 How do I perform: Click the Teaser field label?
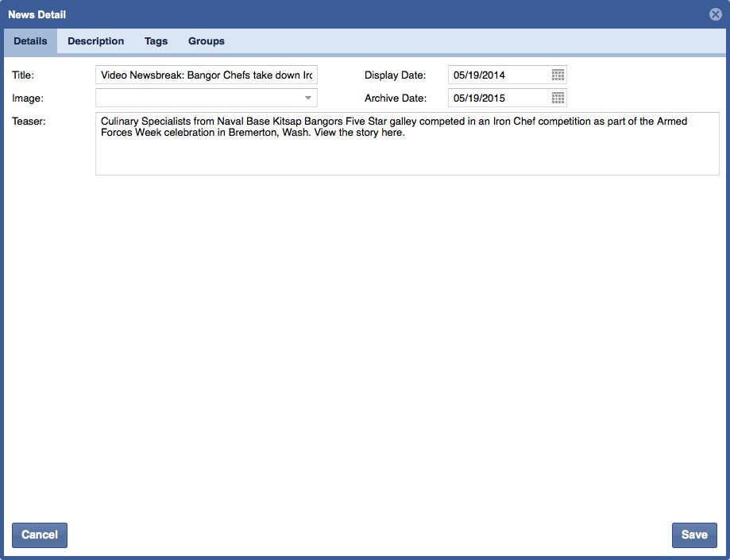pyautogui.click(x=29, y=121)
